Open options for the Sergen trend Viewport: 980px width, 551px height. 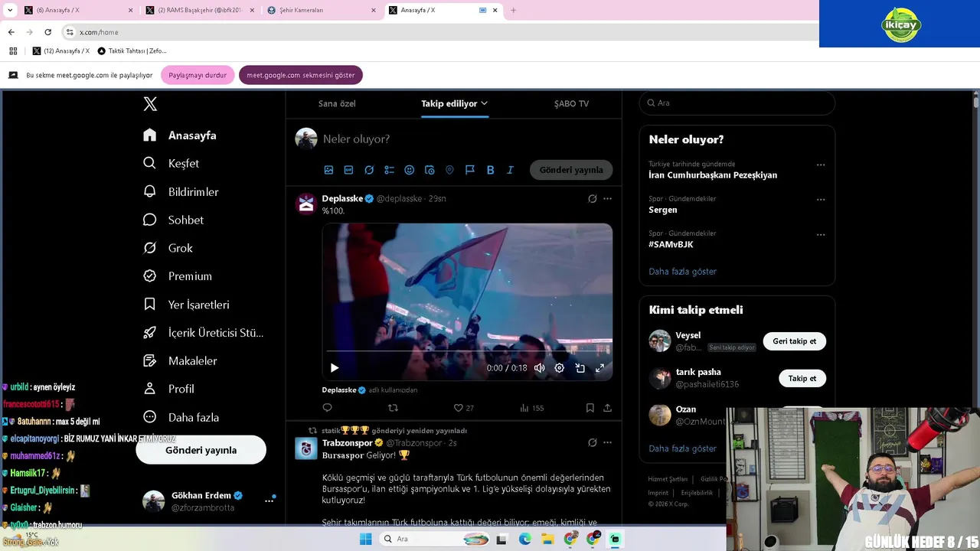pos(821,199)
